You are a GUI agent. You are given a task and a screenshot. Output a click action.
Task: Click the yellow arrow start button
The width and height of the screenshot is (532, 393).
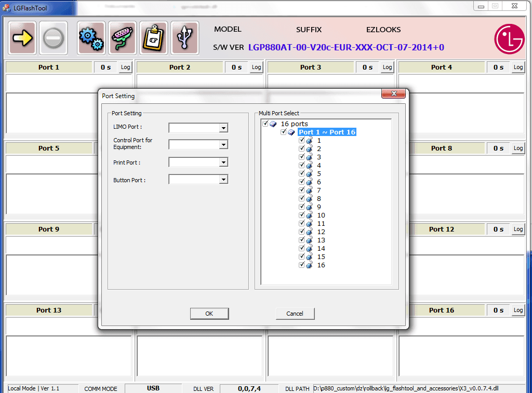click(22, 37)
